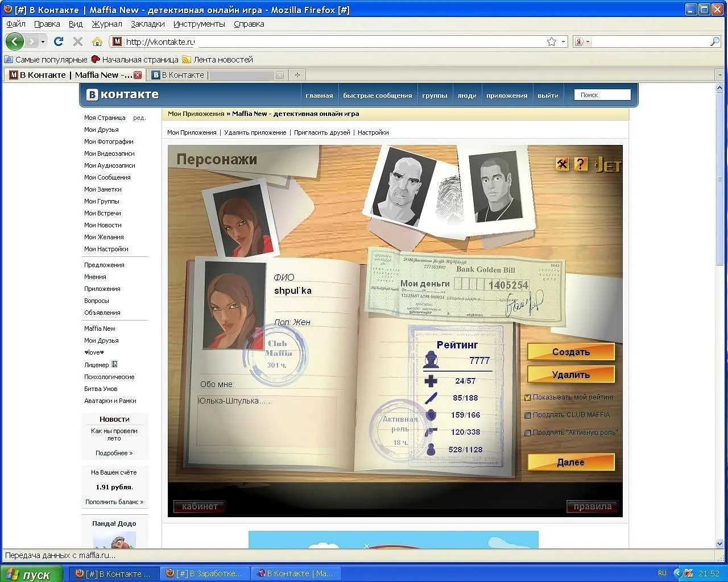Image resolution: width=728 pixels, height=582 pixels.
Task: Click the search magnifier in Yandex box
Action: pos(715,41)
